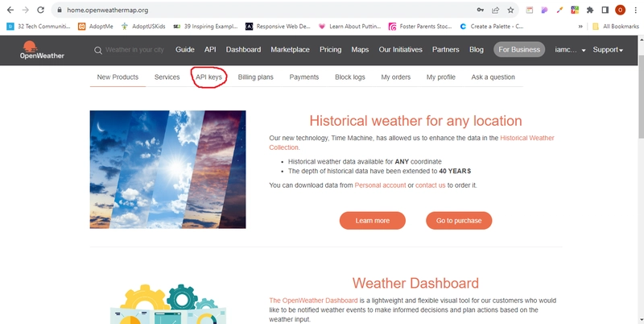
Task: Click the padlock site info icon
Action: tap(60, 10)
